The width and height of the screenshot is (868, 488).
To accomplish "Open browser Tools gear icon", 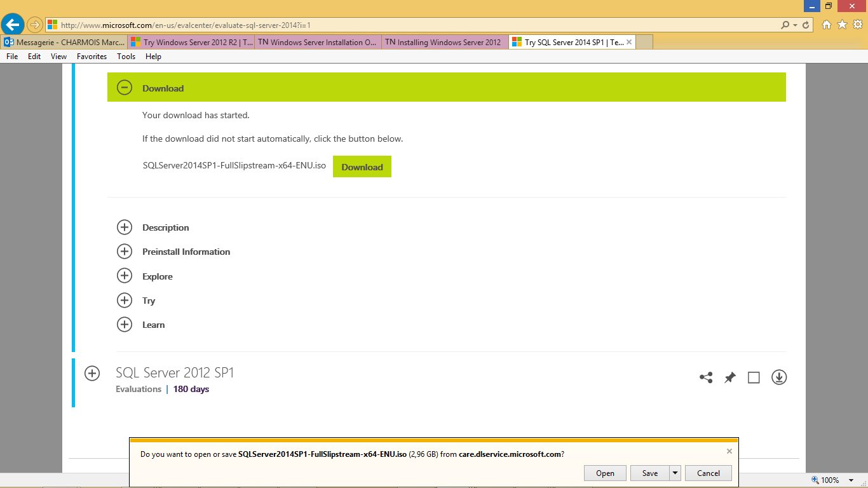I will click(x=857, y=25).
